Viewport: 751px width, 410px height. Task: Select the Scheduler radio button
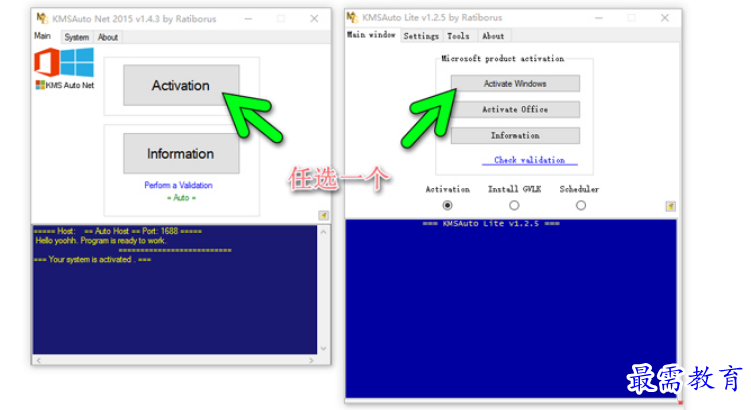(581, 205)
